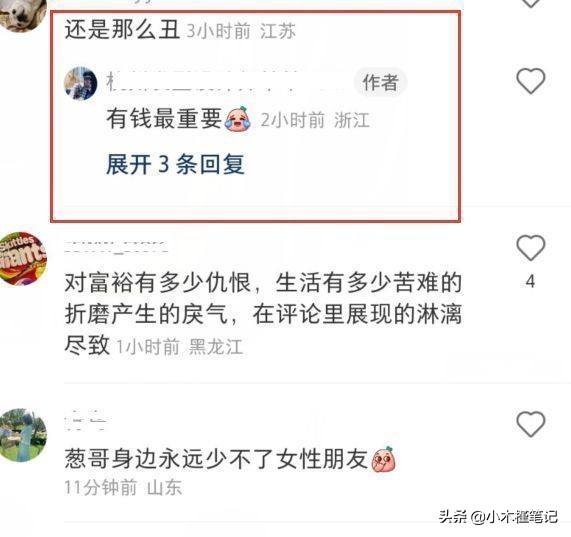Click the like count 4
This screenshot has width=571, height=537.
pos(531,281)
